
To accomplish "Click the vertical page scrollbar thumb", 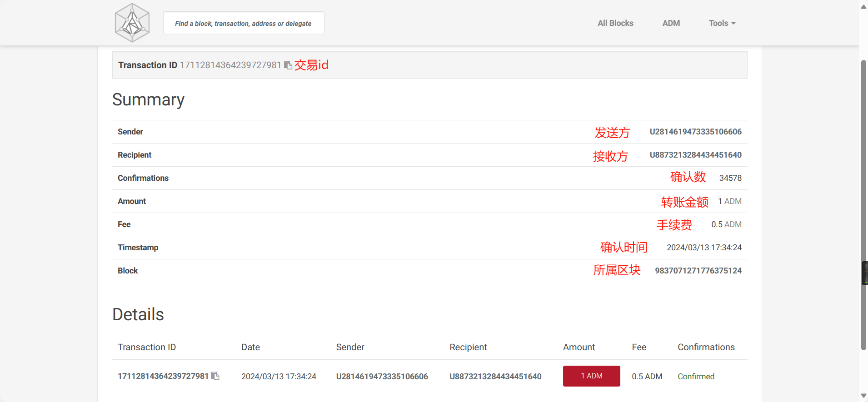I will pyautogui.click(x=863, y=204).
